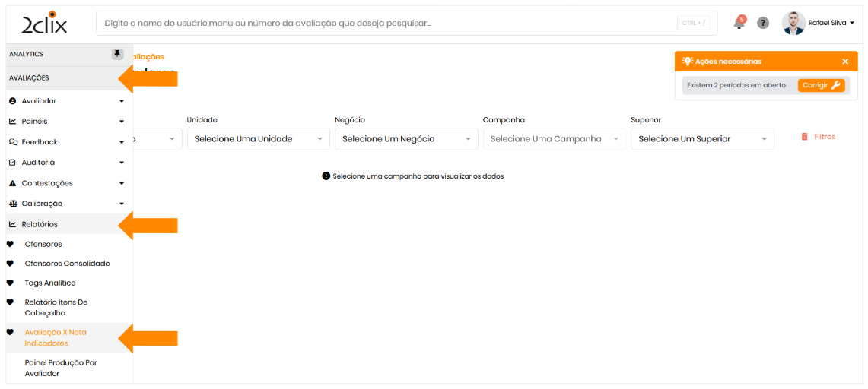Open Painel Produção Por Avaliador
The width and height of the screenshot is (868, 389).
coord(61,368)
